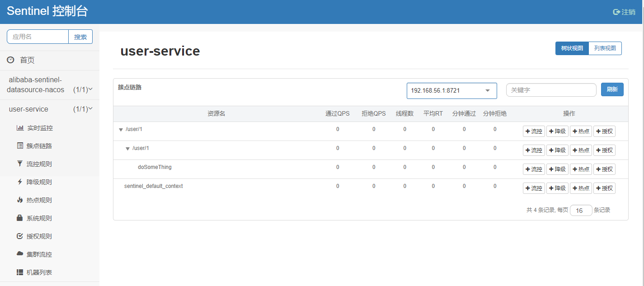Click the 通过QPS column header
Viewport: 644px width, 286px height.
[x=338, y=113]
